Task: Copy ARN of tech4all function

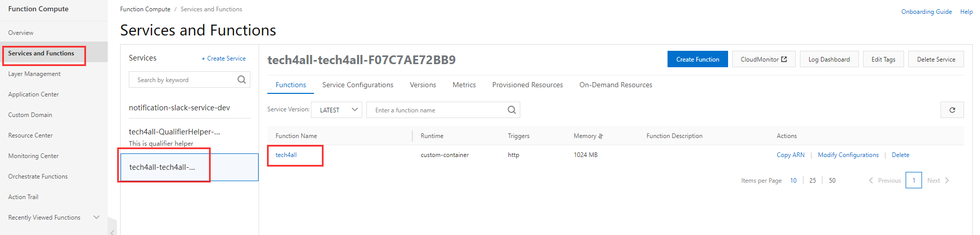Action: click(x=790, y=155)
